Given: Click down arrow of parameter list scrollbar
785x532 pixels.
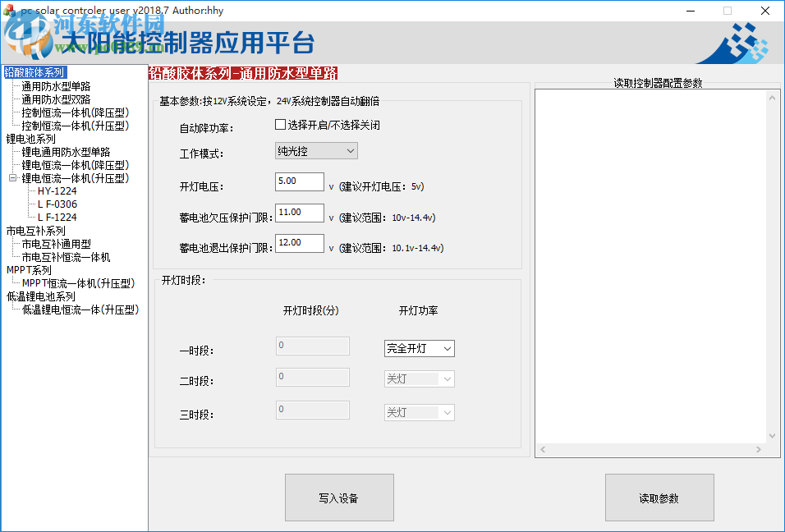Looking at the screenshot, I should click(773, 436).
